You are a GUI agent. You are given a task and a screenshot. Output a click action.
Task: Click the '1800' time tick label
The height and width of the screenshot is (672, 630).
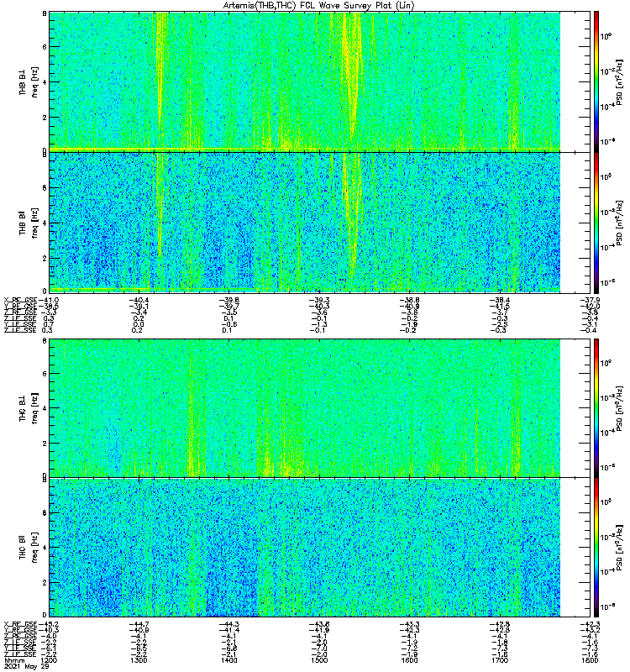(x=590, y=660)
